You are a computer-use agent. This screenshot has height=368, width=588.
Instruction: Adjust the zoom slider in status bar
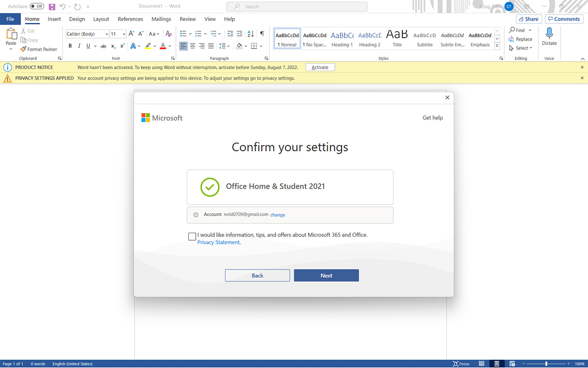click(546, 364)
